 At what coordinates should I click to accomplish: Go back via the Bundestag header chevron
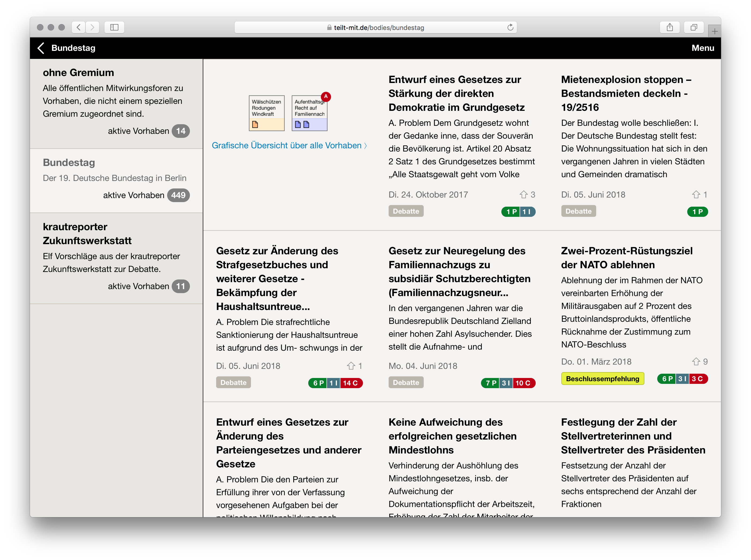pos(41,48)
